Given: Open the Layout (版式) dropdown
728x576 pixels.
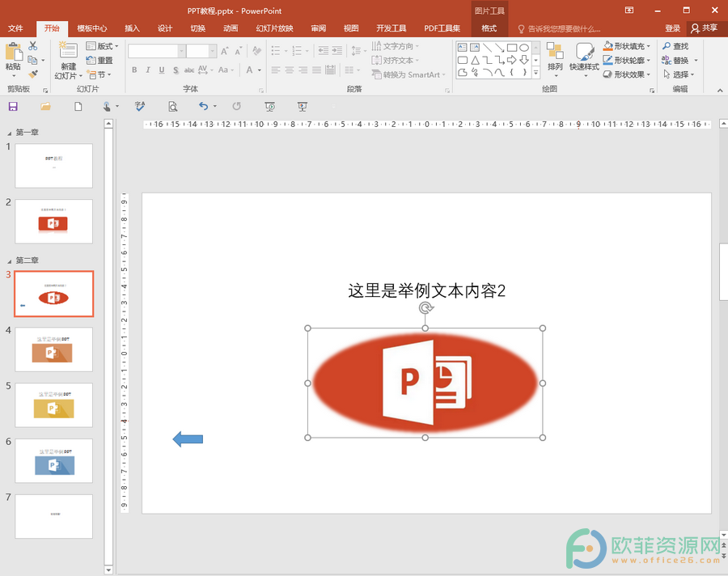Looking at the screenshot, I should [x=102, y=46].
